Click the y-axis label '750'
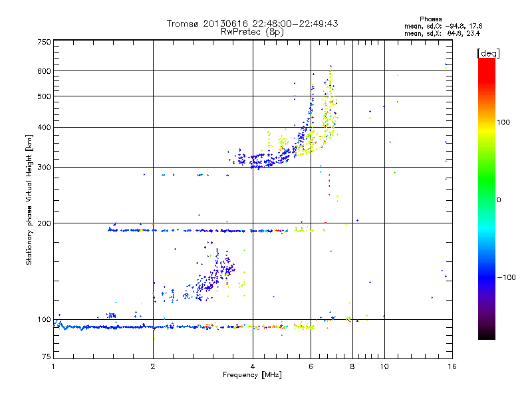Image resolution: width=532 pixels, height=399 pixels. coord(44,42)
